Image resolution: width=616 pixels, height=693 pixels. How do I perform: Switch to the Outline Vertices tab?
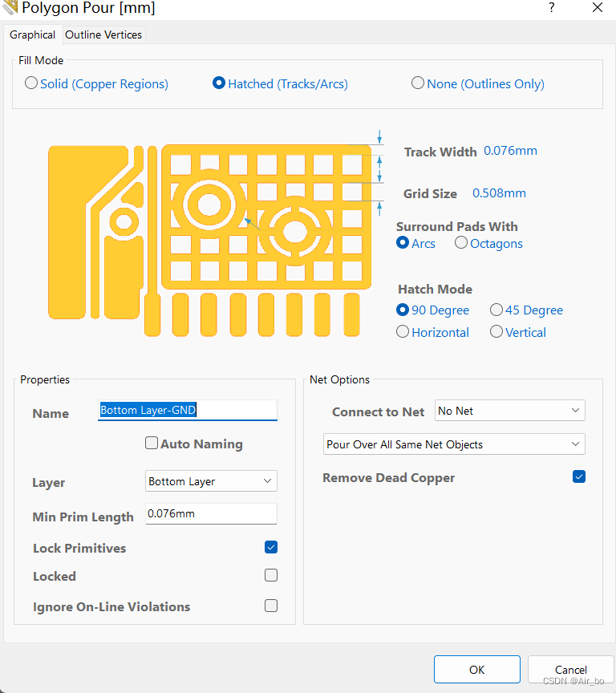(x=103, y=34)
